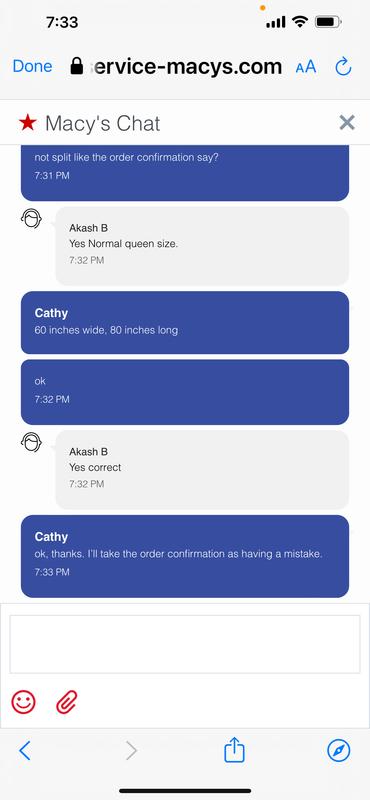Open the share sheet icon

(234, 749)
